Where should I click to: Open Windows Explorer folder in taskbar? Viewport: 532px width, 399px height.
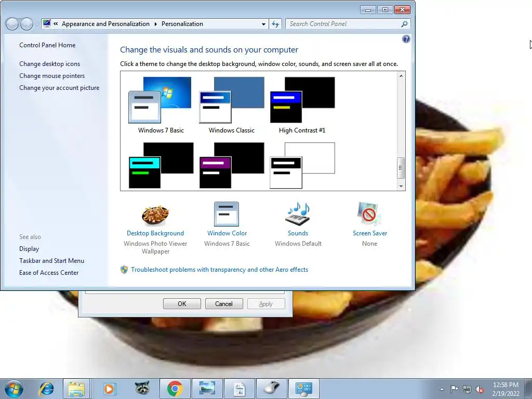(x=76, y=389)
